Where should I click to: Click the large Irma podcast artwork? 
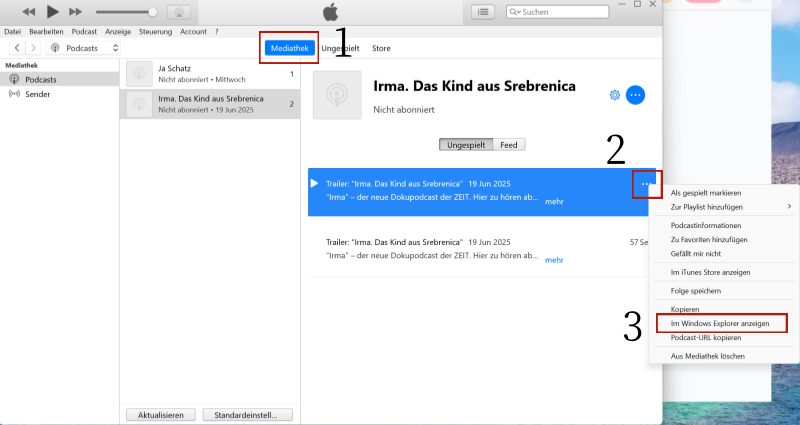(x=337, y=95)
